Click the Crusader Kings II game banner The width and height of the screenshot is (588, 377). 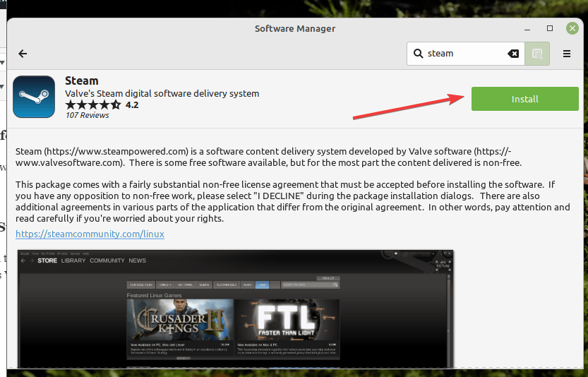(180, 320)
